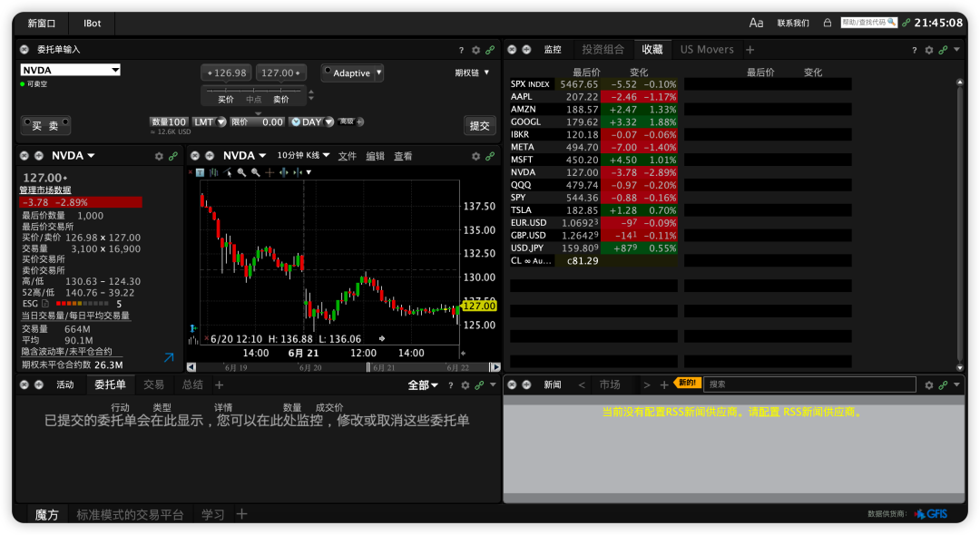Open IBot in the top bar

pyautogui.click(x=93, y=23)
